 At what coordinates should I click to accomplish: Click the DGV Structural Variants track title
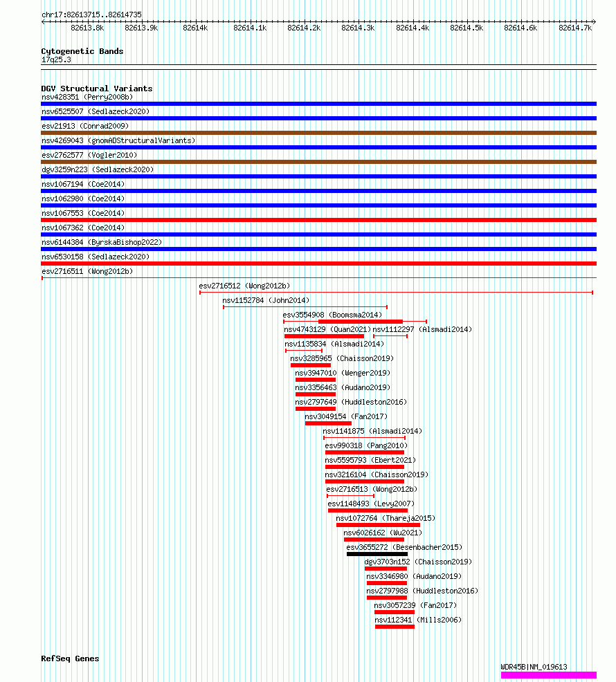[97, 89]
